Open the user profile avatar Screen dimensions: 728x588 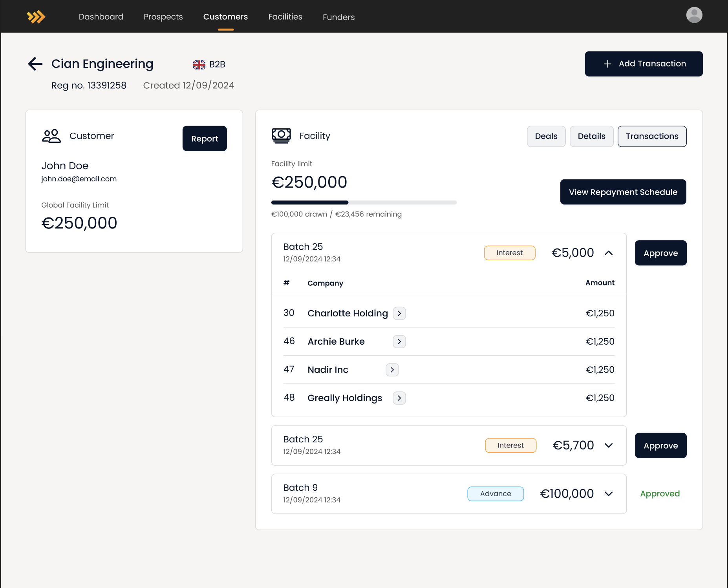tap(694, 15)
